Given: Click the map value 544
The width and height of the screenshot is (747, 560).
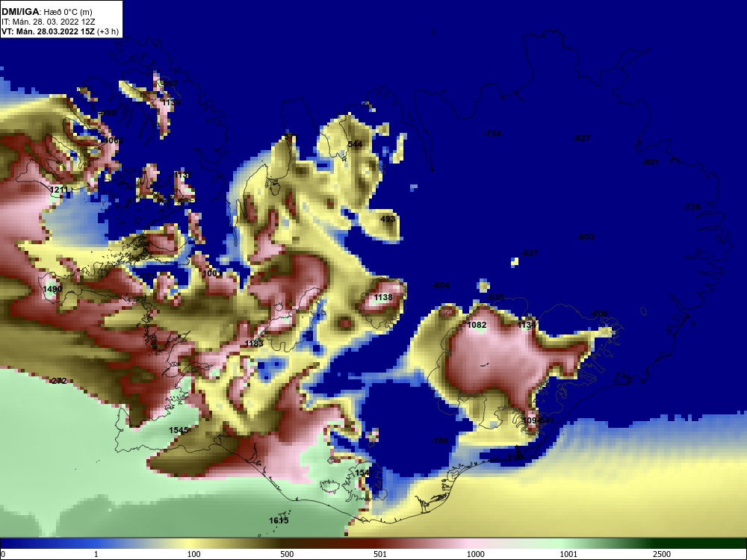Looking at the screenshot, I should tap(355, 144).
